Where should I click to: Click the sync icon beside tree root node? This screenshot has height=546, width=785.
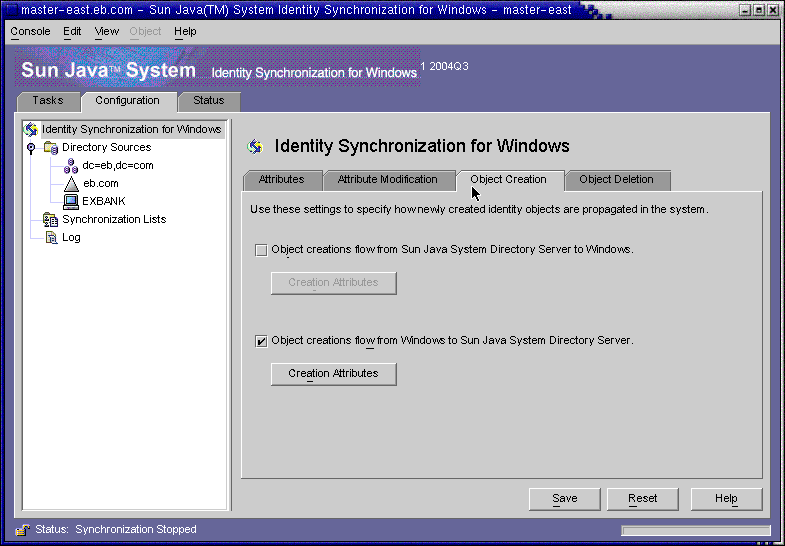31,129
